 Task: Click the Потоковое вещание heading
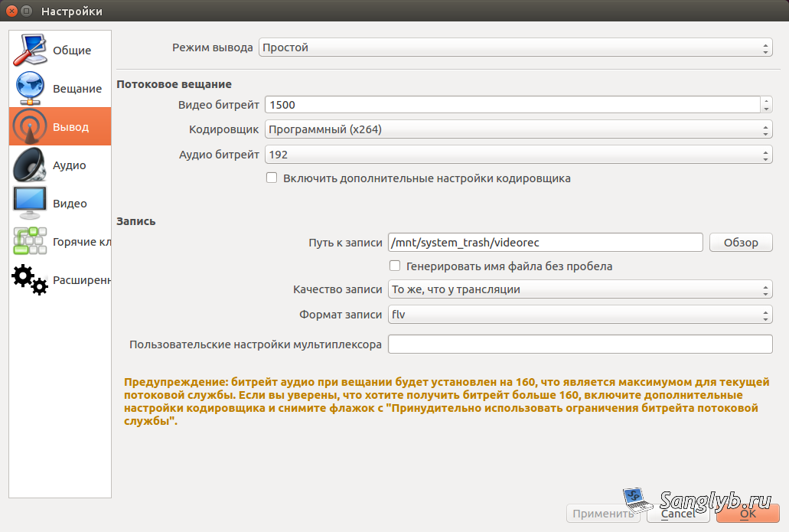click(174, 84)
